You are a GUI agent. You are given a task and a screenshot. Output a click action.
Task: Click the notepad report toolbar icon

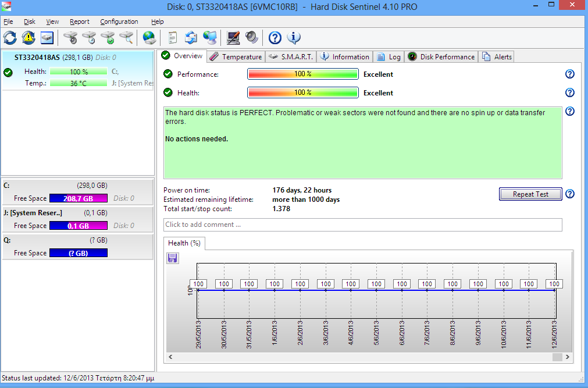point(172,38)
